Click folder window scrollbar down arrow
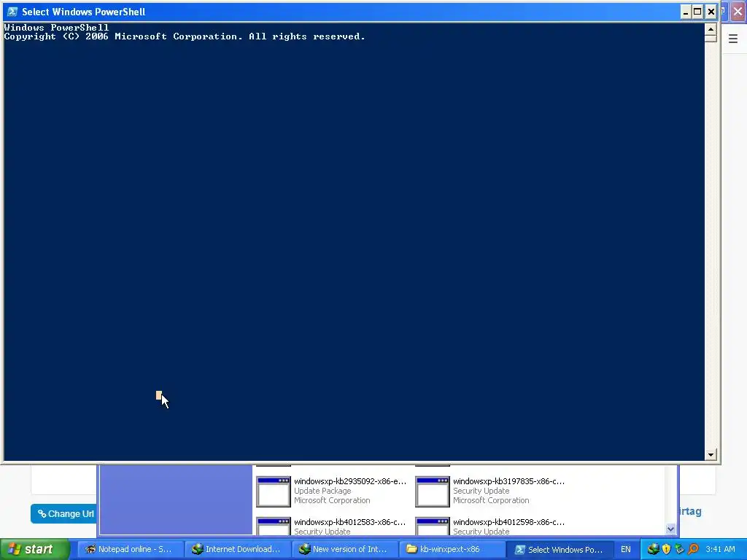This screenshot has width=747, height=560. pyautogui.click(x=671, y=529)
